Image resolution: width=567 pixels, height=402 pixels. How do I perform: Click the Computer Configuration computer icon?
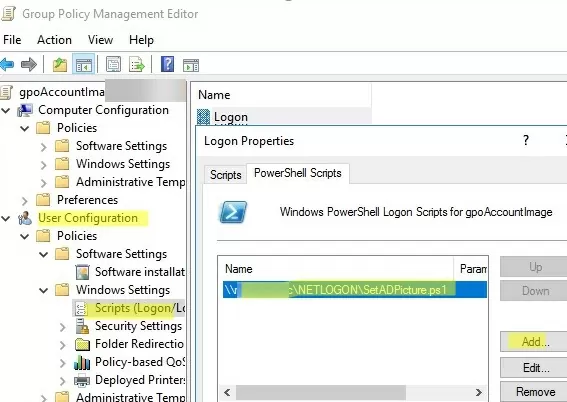click(25, 110)
